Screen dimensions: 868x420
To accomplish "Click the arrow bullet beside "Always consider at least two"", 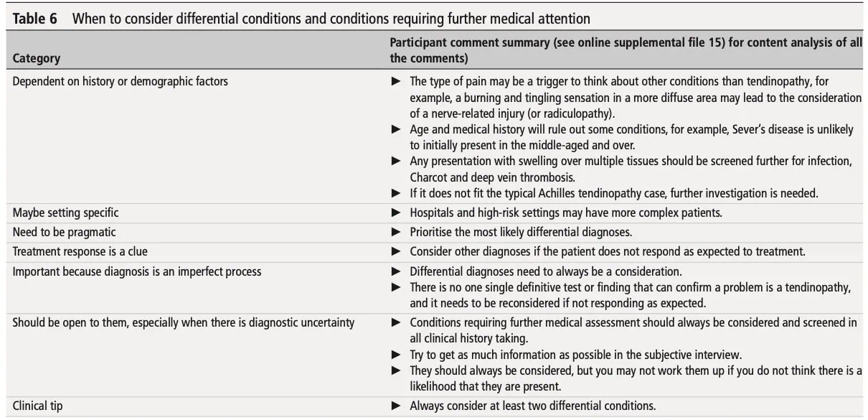I will pos(395,406).
